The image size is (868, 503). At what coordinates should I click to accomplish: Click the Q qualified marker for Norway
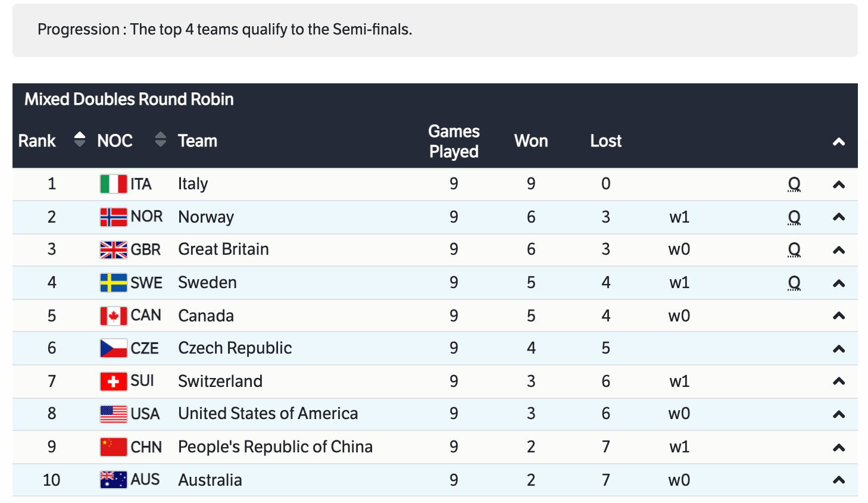pos(794,217)
